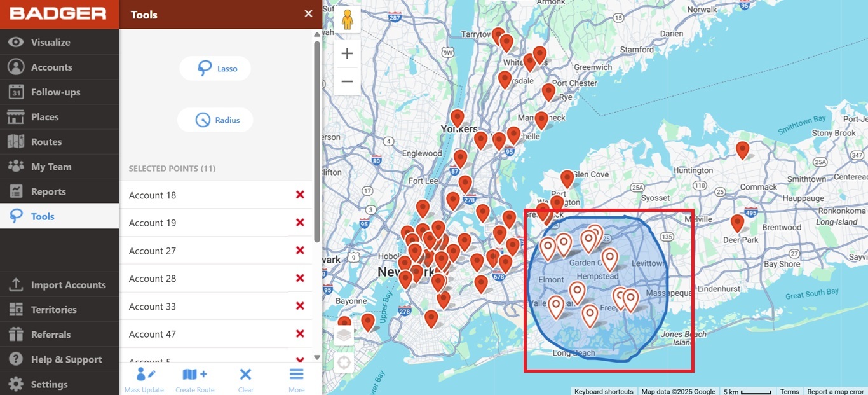868x395 pixels.
Task: Click the red pin above Yonkers label
Action: 458,118
